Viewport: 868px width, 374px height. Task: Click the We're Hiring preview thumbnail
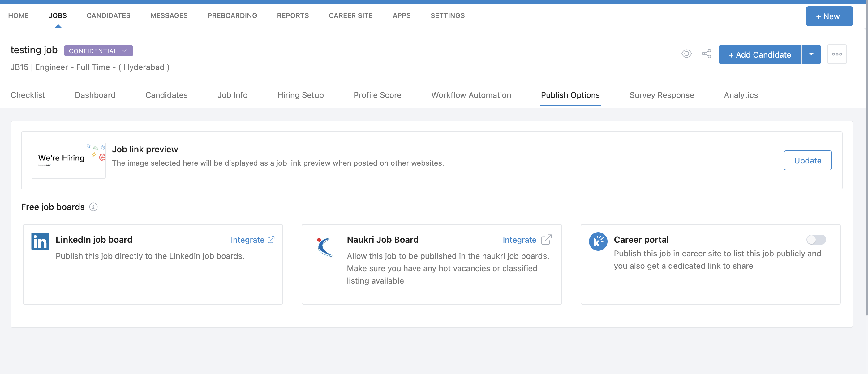click(68, 160)
